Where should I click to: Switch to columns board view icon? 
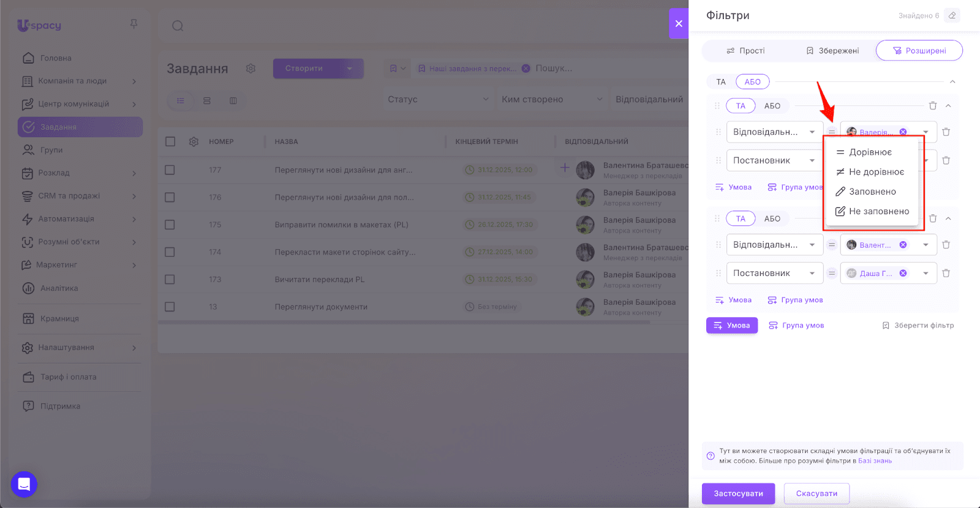point(233,100)
